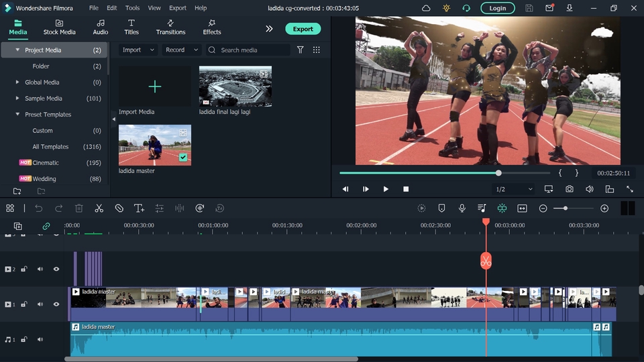This screenshot has height=362, width=644.
Task: Open the File menu
Action: pos(94,8)
